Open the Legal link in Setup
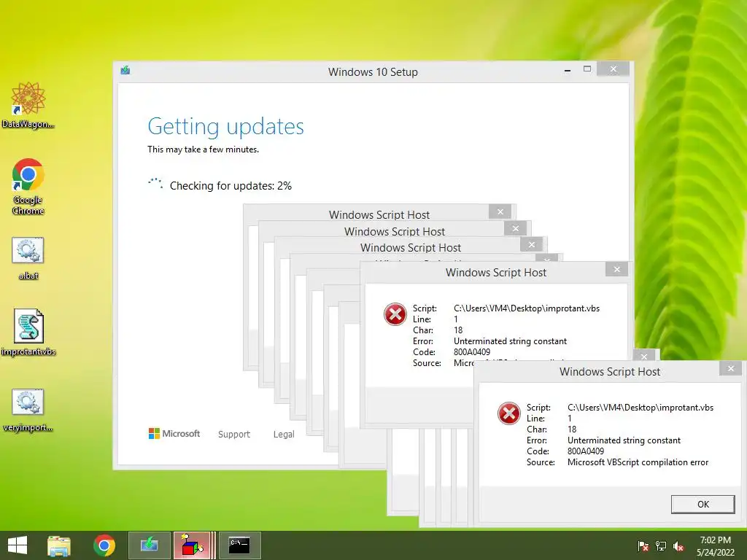 coord(284,435)
